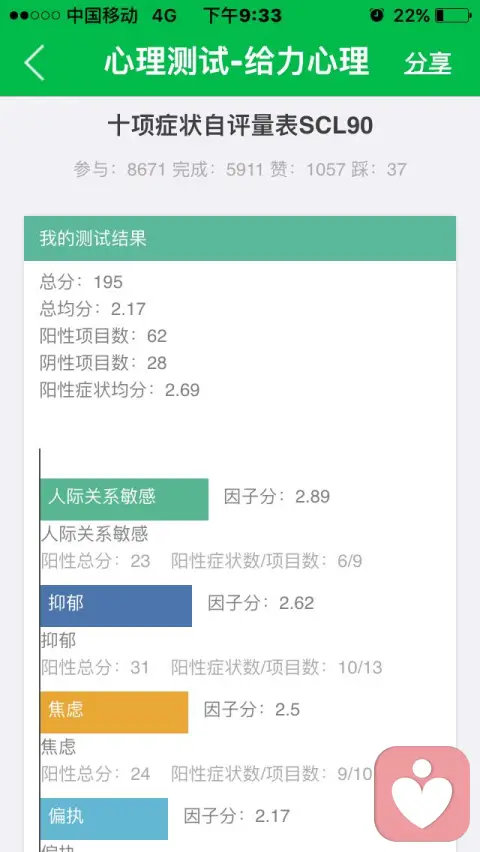
Task: Select the 我的测试结果 section header
Action: (240, 239)
